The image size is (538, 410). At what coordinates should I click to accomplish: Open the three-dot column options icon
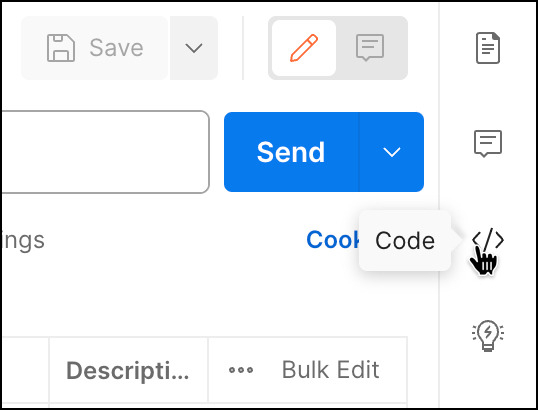[241, 370]
